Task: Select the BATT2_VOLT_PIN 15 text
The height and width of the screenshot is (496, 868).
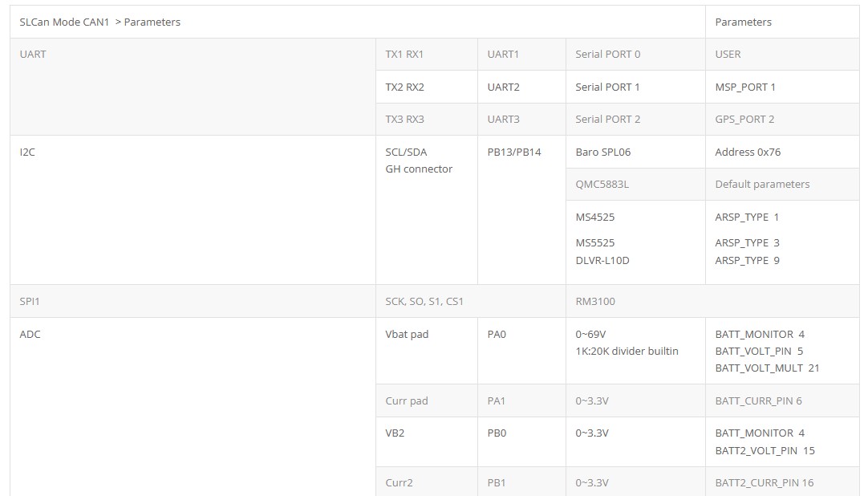Action: pos(765,450)
